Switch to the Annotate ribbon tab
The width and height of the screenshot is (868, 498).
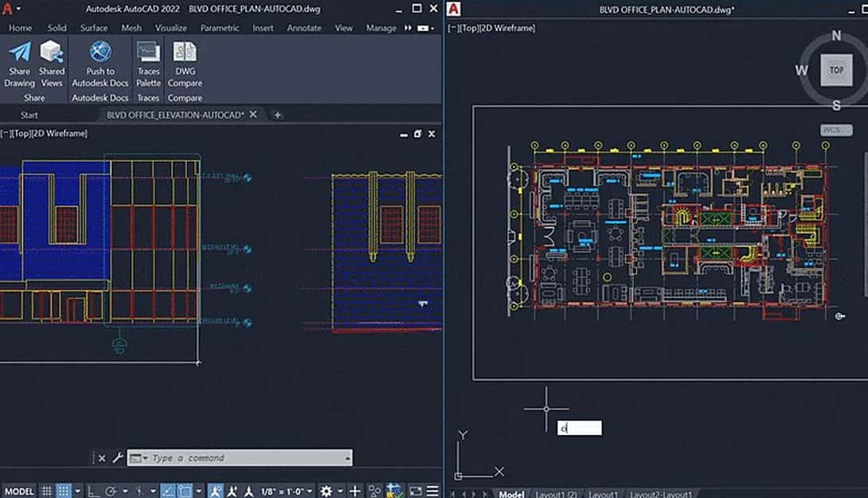pyautogui.click(x=303, y=27)
